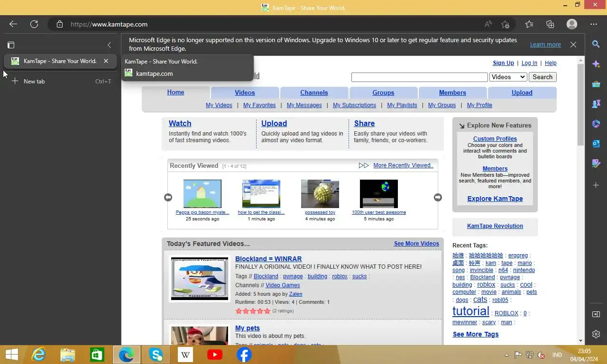The width and height of the screenshot is (607, 364).
Task: Open YouTube from the taskbar
Action: click(215, 355)
